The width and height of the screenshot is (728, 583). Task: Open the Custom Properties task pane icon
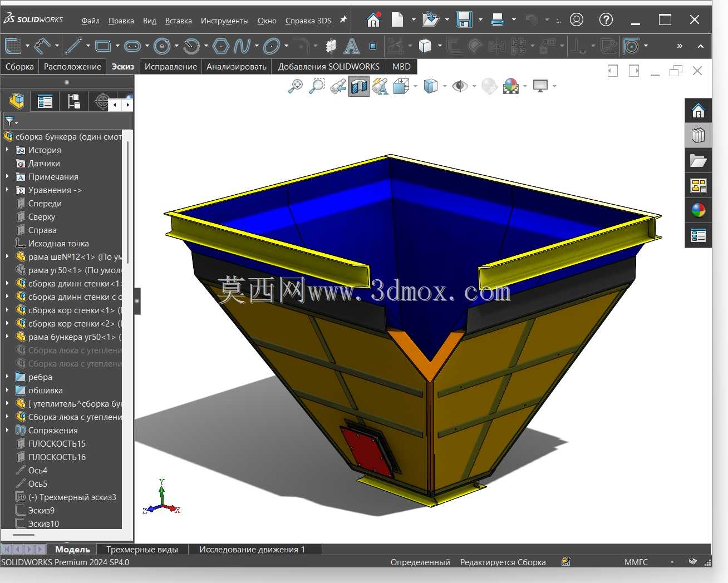pyautogui.click(x=698, y=235)
